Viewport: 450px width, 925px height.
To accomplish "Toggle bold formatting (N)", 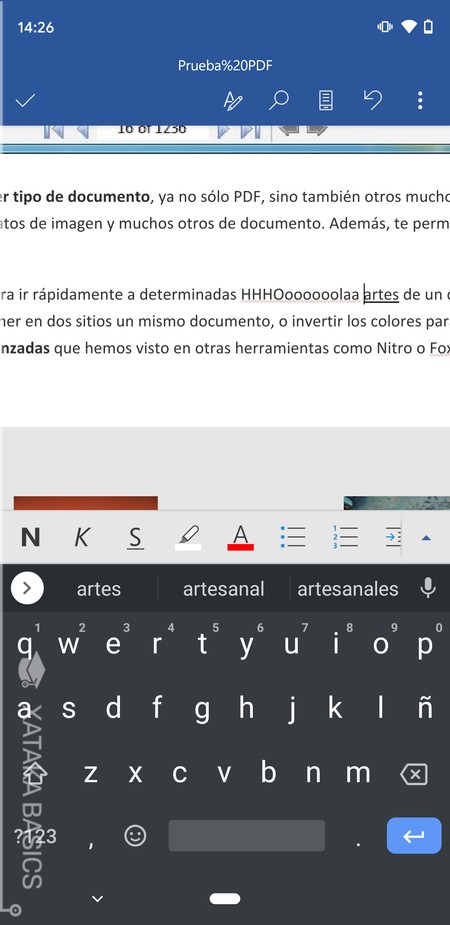I will 31,537.
